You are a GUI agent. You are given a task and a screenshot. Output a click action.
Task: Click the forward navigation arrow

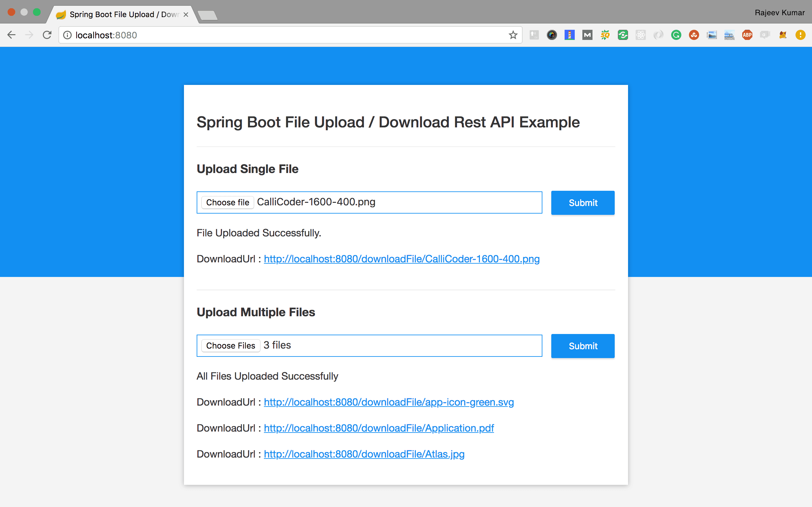pyautogui.click(x=29, y=35)
